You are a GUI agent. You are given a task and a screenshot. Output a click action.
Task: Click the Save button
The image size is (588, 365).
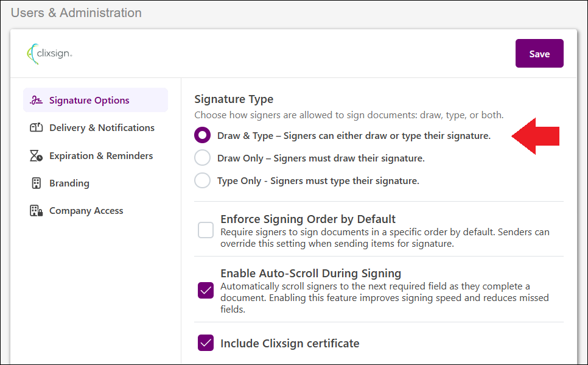point(539,54)
